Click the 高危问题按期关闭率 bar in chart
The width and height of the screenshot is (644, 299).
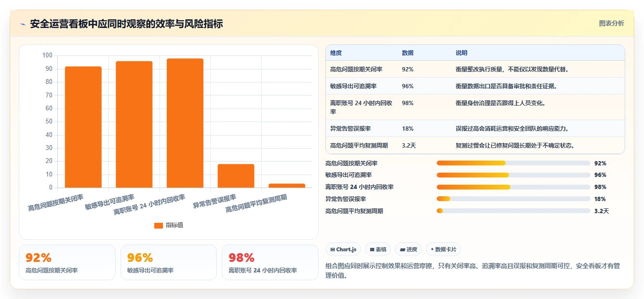83,127
